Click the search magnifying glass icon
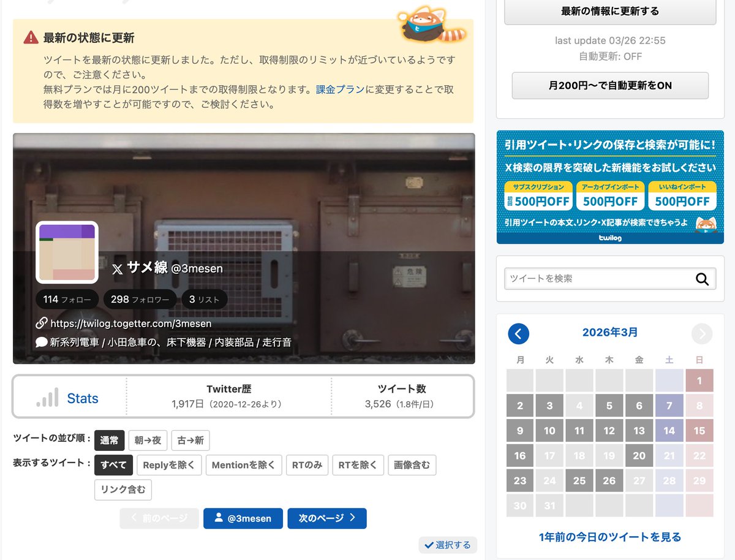This screenshot has width=735, height=560. click(702, 279)
